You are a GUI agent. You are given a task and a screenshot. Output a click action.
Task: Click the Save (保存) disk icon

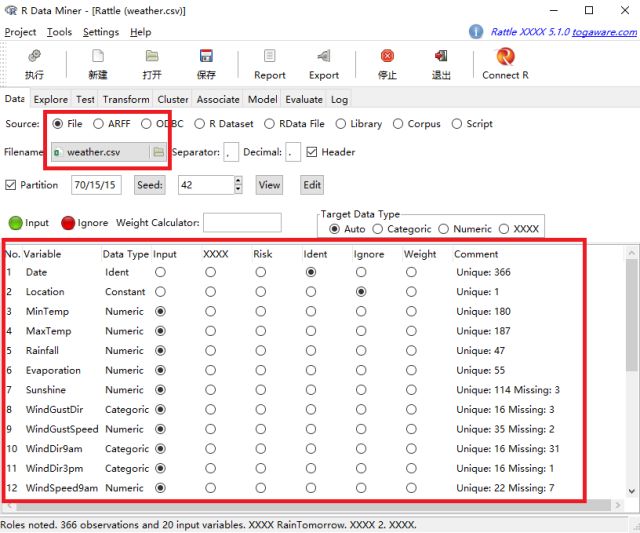(x=206, y=56)
